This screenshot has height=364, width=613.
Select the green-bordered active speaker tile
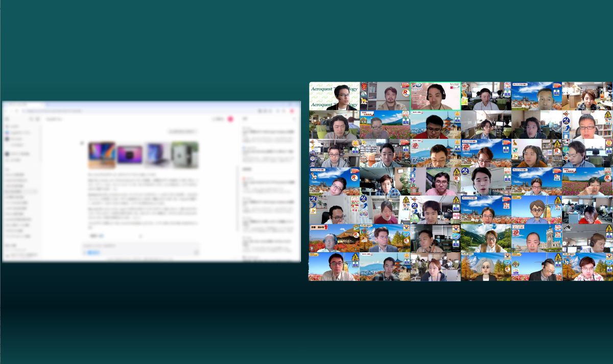tap(435, 96)
